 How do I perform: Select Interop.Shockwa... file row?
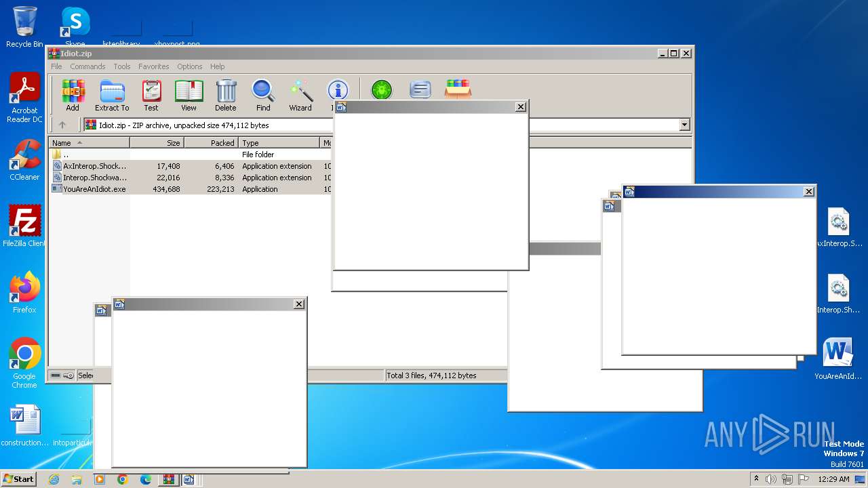click(x=191, y=178)
